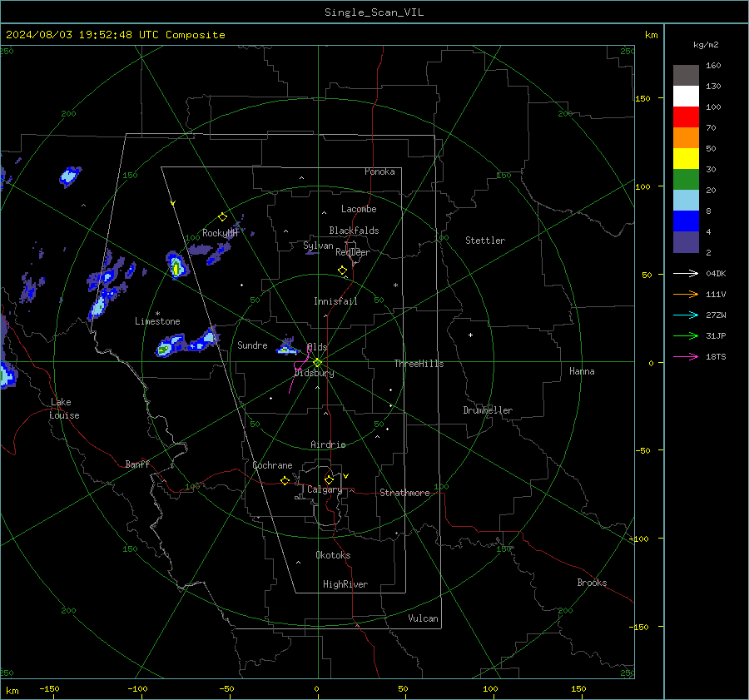Click the Sundre town label

click(x=252, y=345)
